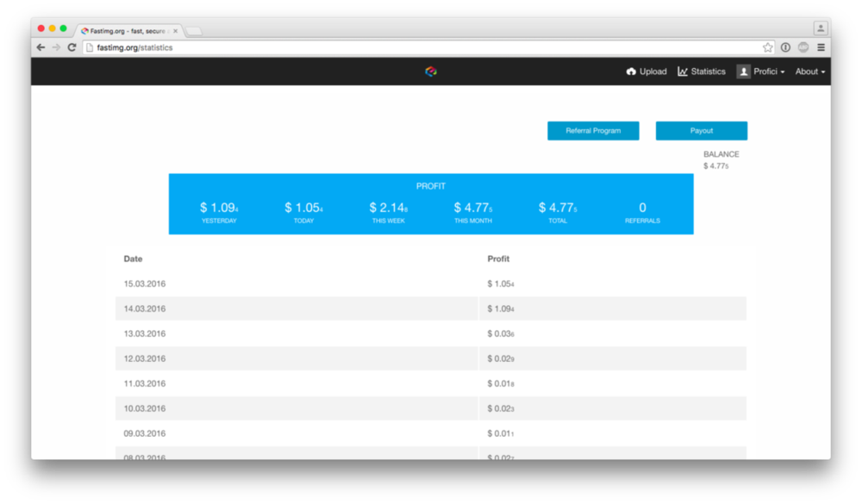Open the Referral Program page
The width and height of the screenshot is (862, 504).
coord(593,131)
